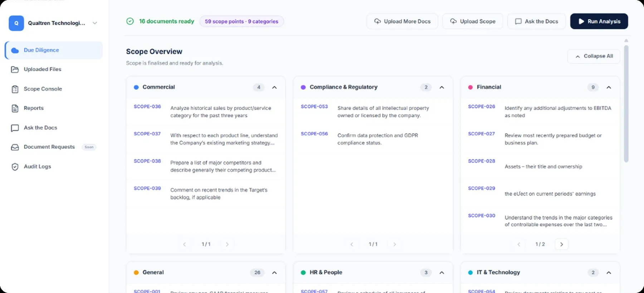Open Audit Logs in sidebar
The image size is (644, 293).
point(38,166)
